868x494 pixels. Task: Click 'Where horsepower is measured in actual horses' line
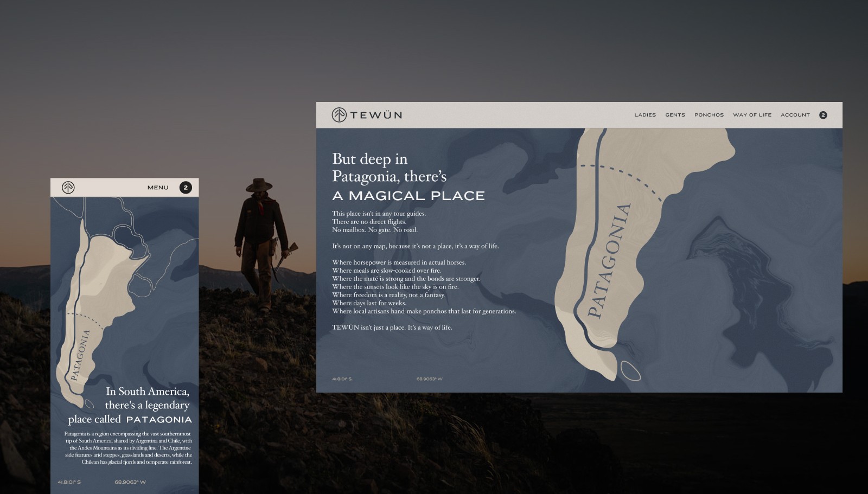click(399, 262)
